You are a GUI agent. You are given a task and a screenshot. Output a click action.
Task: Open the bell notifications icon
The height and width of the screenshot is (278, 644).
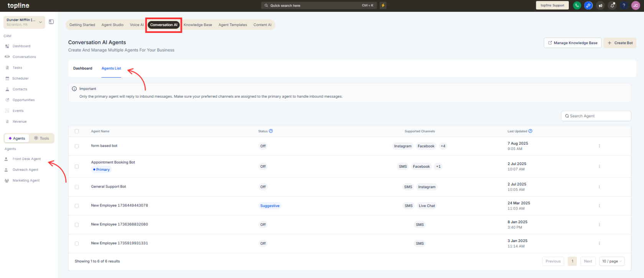(x=612, y=5)
